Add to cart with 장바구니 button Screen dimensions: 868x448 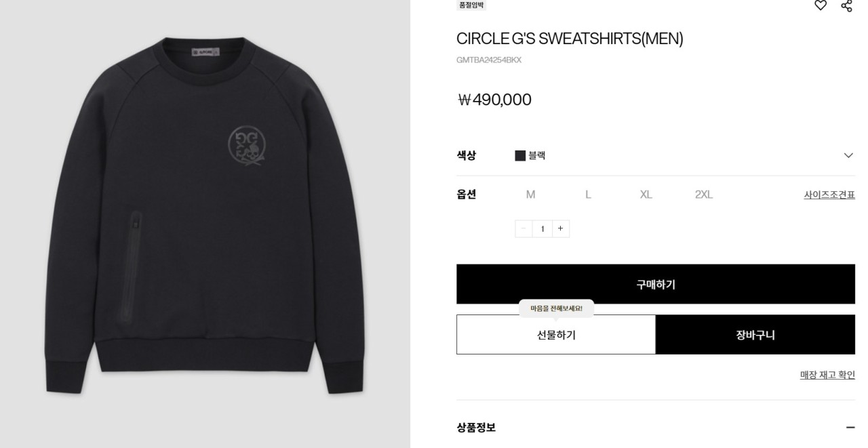click(x=755, y=335)
